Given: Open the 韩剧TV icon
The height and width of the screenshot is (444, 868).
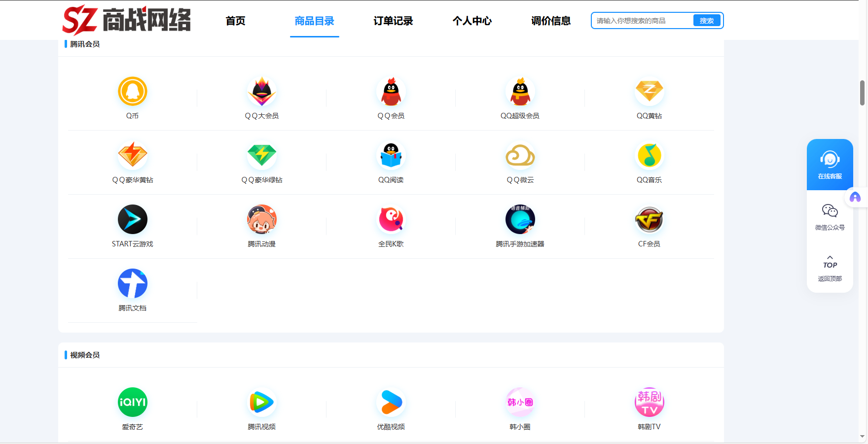Looking at the screenshot, I should (650, 402).
